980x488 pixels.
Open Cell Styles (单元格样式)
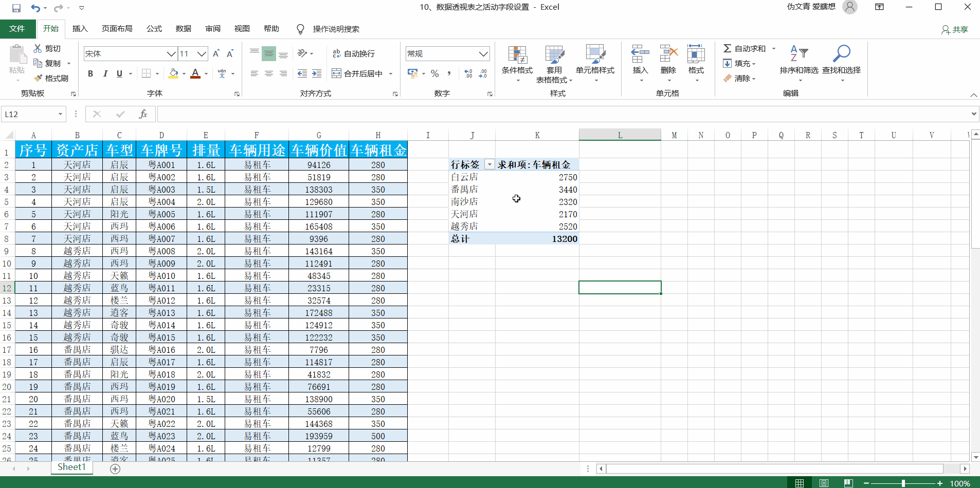pos(595,64)
